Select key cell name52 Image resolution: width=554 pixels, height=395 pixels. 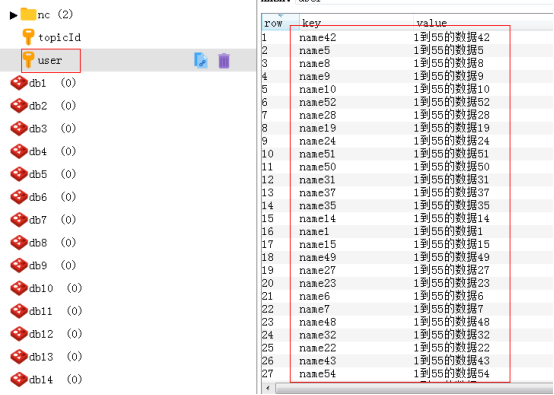[x=318, y=102]
